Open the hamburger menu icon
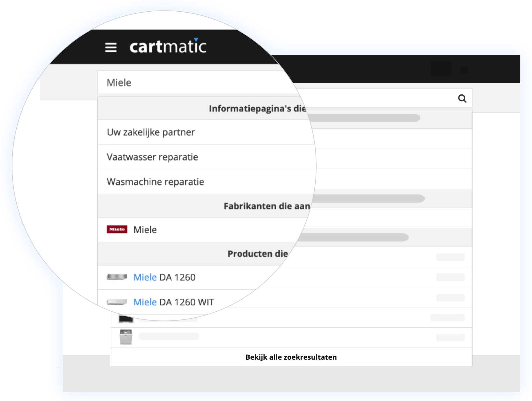Screen dimensions: 532x401 click(111, 47)
